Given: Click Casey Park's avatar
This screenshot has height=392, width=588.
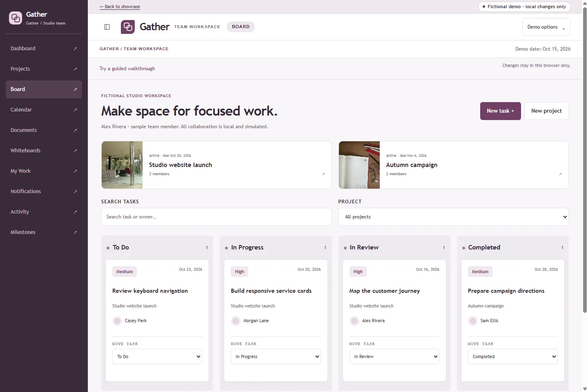Looking at the screenshot, I should 117,321.
